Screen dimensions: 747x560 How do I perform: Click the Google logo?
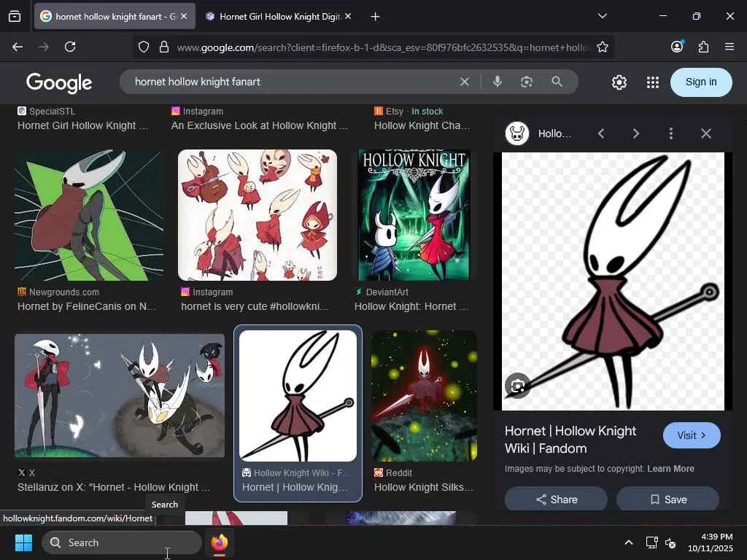[59, 83]
